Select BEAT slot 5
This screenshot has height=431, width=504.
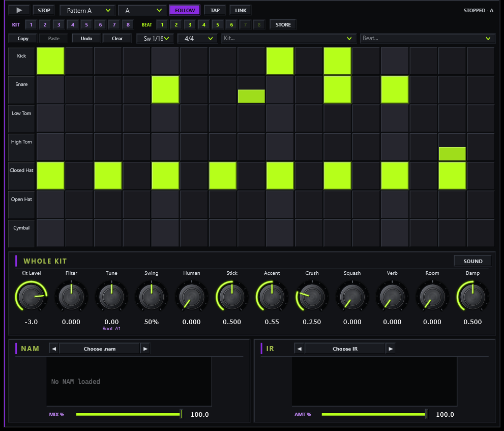click(218, 24)
